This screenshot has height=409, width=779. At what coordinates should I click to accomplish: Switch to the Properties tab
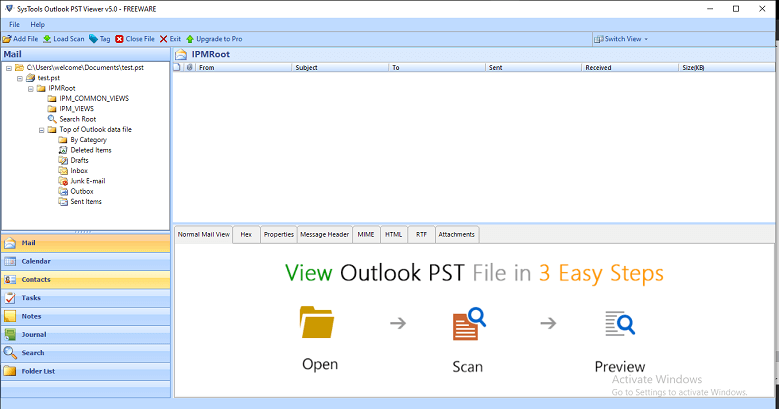279,235
